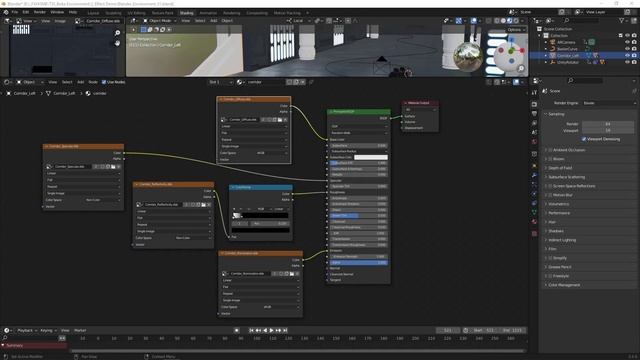The image size is (640, 360).
Task: Play the animation forward
Action: pos(271,330)
